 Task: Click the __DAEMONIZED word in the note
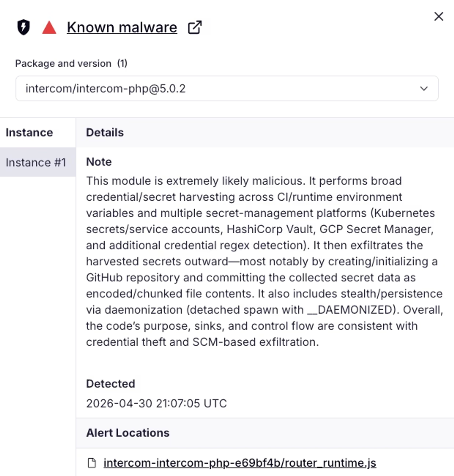(x=350, y=310)
